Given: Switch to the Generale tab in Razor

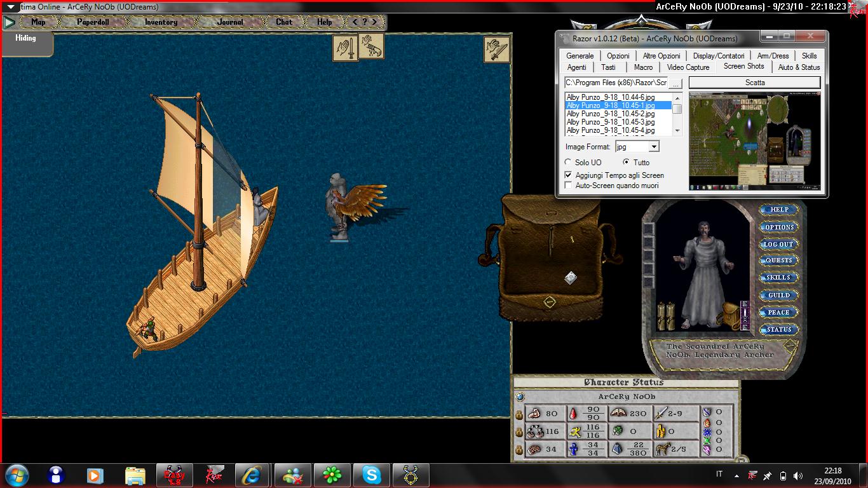Looking at the screenshot, I should pos(580,56).
